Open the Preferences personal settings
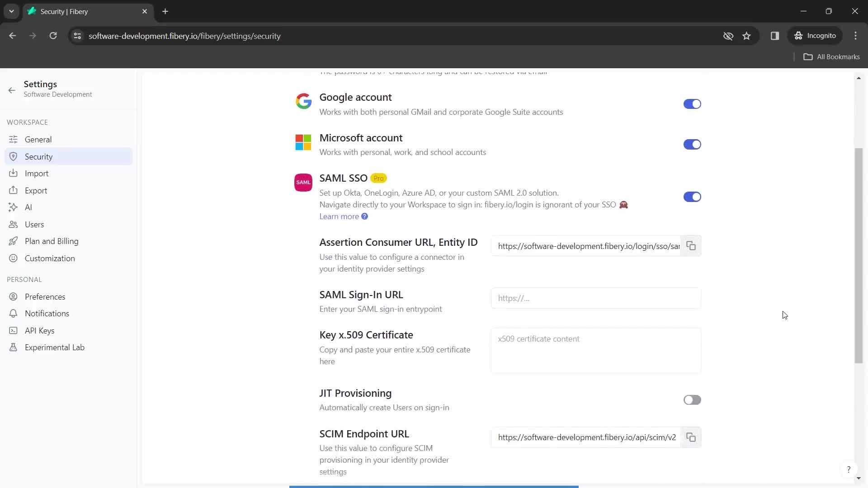This screenshot has height=488, width=868. (x=45, y=296)
